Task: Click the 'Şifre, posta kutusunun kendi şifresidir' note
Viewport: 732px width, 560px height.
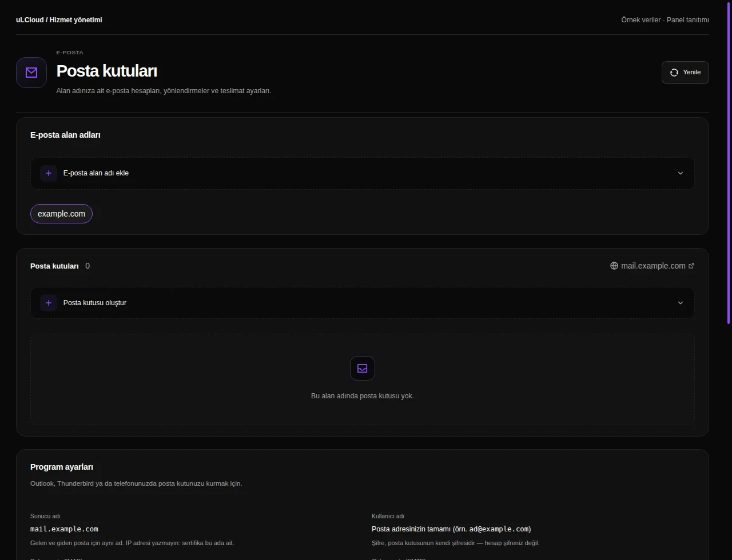Action: point(455,543)
